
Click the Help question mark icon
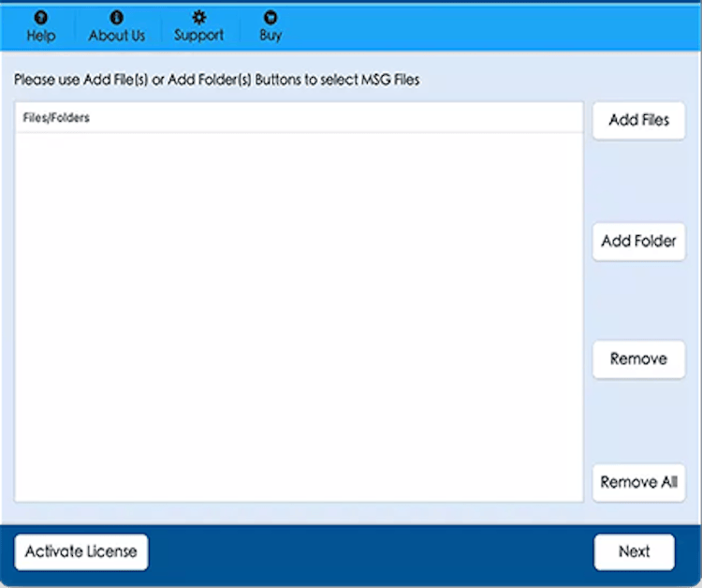coord(40,18)
